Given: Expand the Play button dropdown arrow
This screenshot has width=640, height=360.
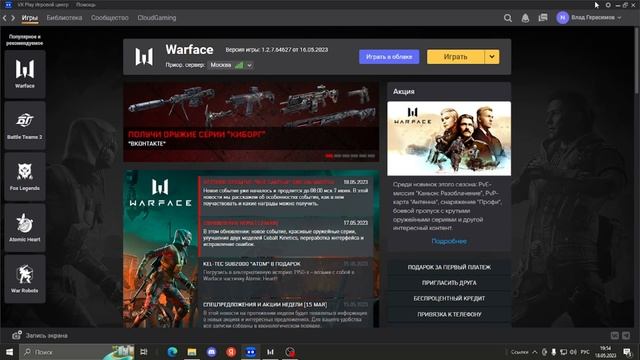Looking at the screenshot, I should click(492, 57).
